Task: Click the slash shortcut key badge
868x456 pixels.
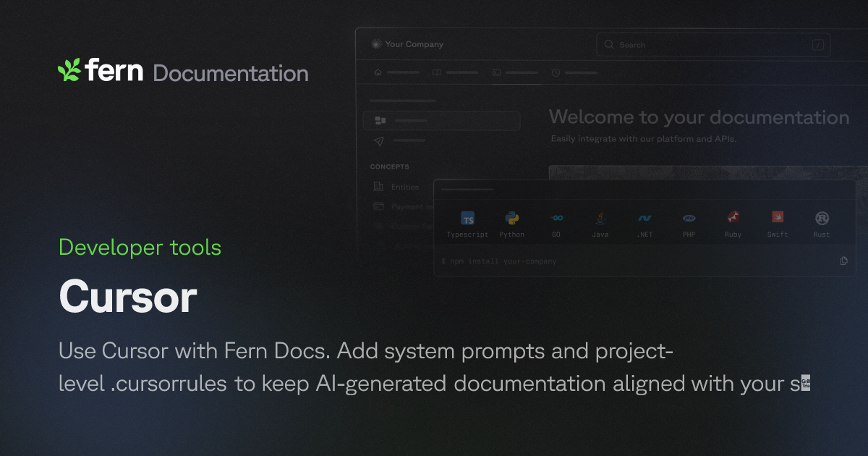Action: (x=818, y=45)
